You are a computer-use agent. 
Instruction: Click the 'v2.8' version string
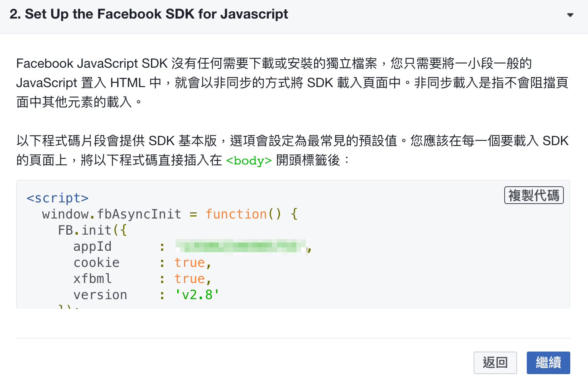pyautogui.click(x=197, y=295)
